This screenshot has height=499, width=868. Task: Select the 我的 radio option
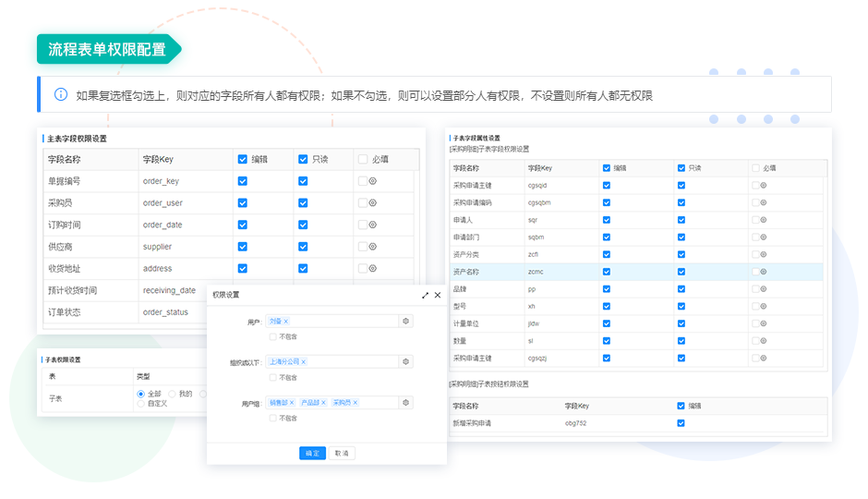pyautogui.click(x=172, y=395)
